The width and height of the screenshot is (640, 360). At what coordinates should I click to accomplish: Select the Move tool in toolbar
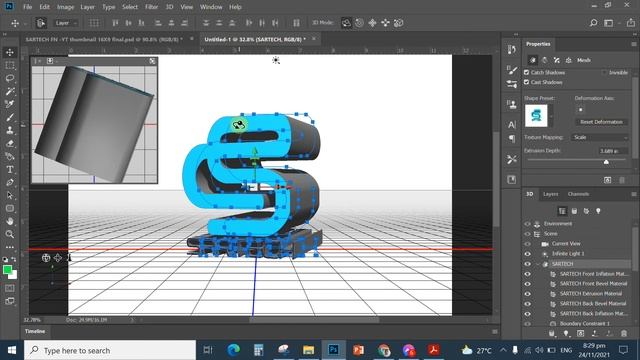(10, 52)
